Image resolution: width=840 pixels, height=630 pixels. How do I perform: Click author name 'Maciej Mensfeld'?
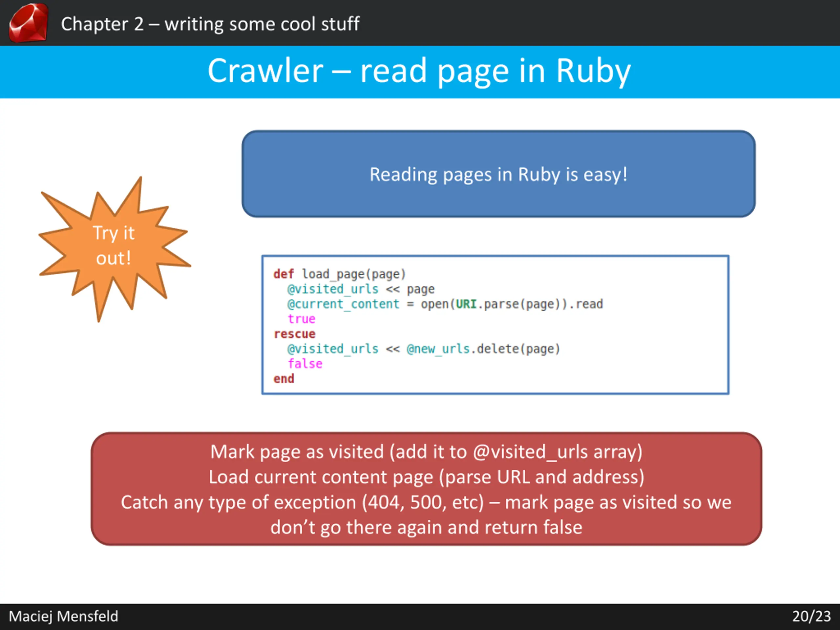(x=63, y=616)
